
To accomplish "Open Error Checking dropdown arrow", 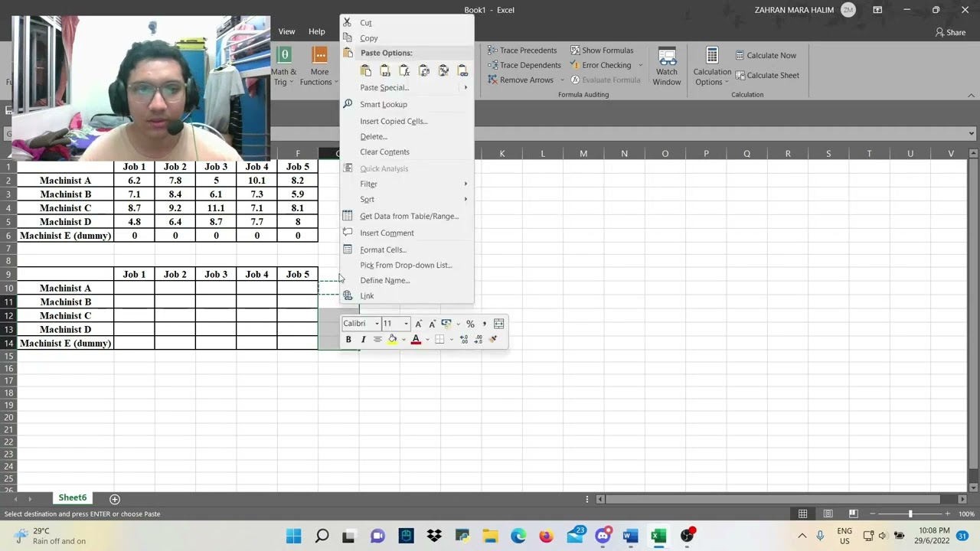I will click(641, 65).
